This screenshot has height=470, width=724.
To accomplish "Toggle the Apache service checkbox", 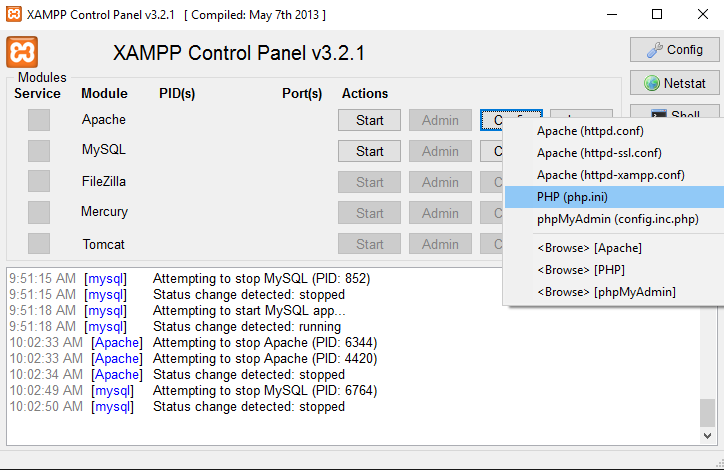I will (39, 120).
